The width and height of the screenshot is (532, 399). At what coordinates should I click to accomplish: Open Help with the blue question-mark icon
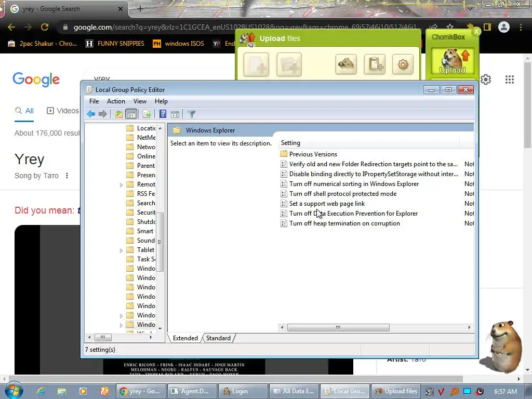coord(163,114)
